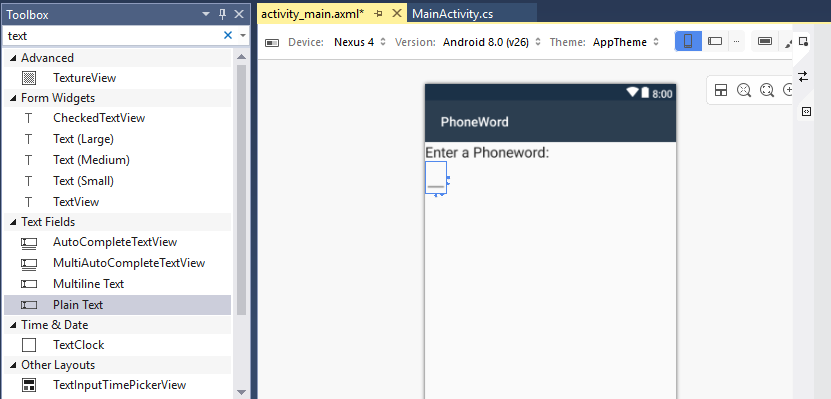This screenshot has width=831, height=399.
Task: Collapse the Form Widgets group
Action: (13, 98)
